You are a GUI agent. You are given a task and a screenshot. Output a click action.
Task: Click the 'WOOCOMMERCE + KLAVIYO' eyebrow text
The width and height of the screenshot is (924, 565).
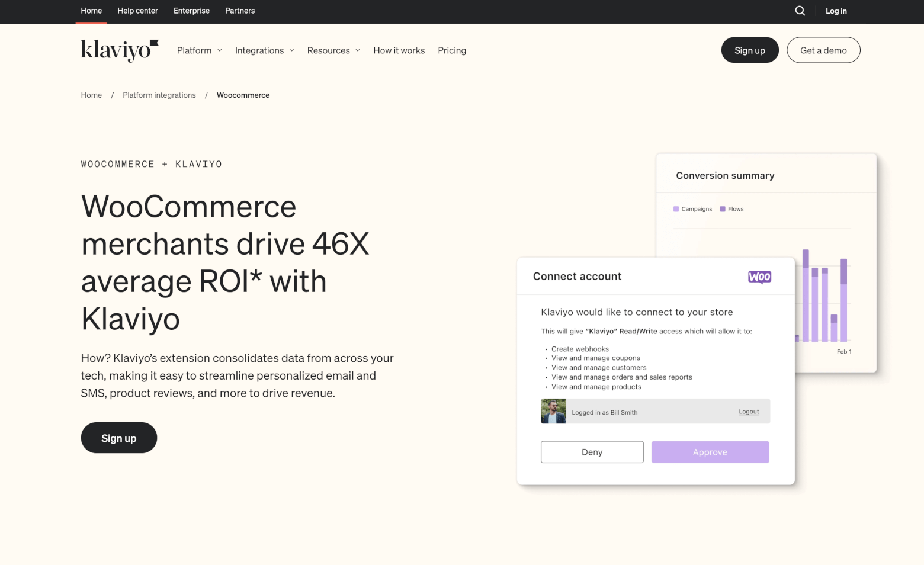coord(152,164)
